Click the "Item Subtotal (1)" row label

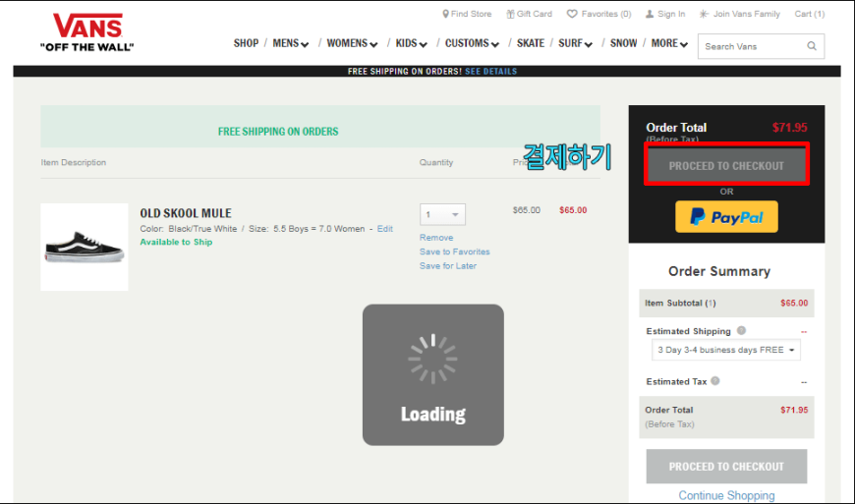coord(680,303)
